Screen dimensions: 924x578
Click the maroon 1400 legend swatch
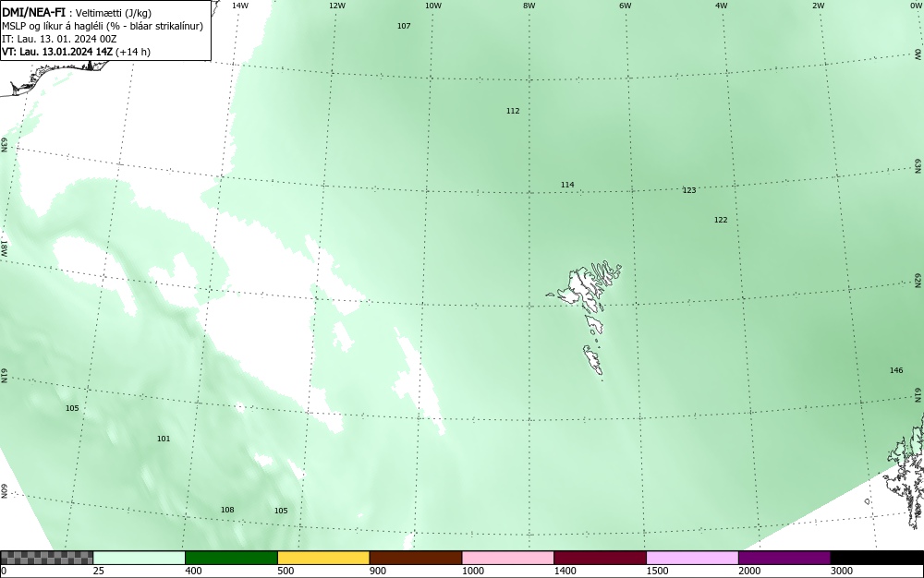coord(600,558)
